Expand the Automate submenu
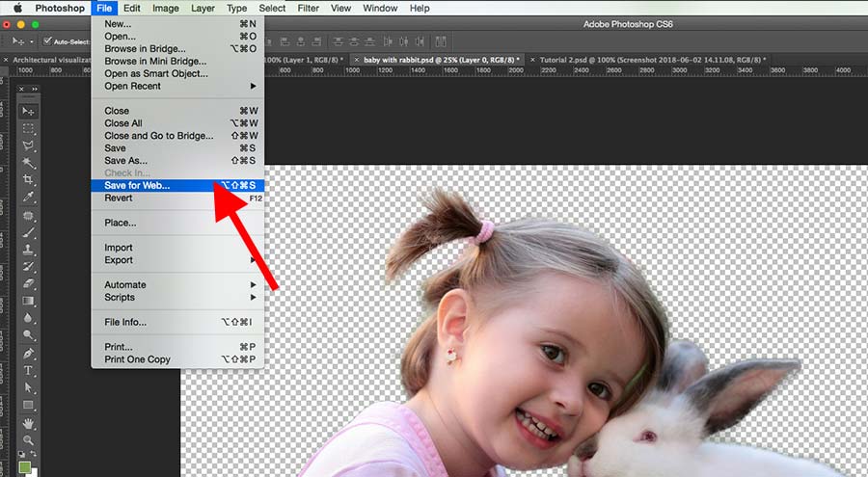 pos(178,284)
